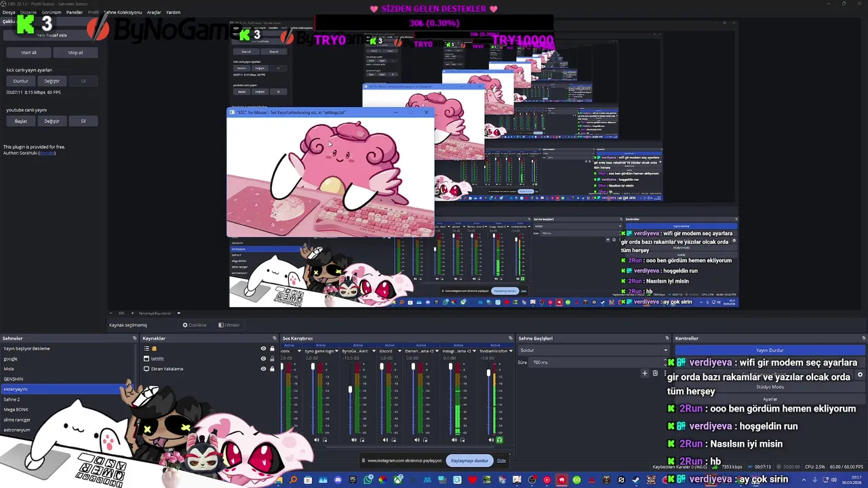The width and height of the screenshot is (868, 488).
Task: Open Filtreler for selected source
Action: 229,325
